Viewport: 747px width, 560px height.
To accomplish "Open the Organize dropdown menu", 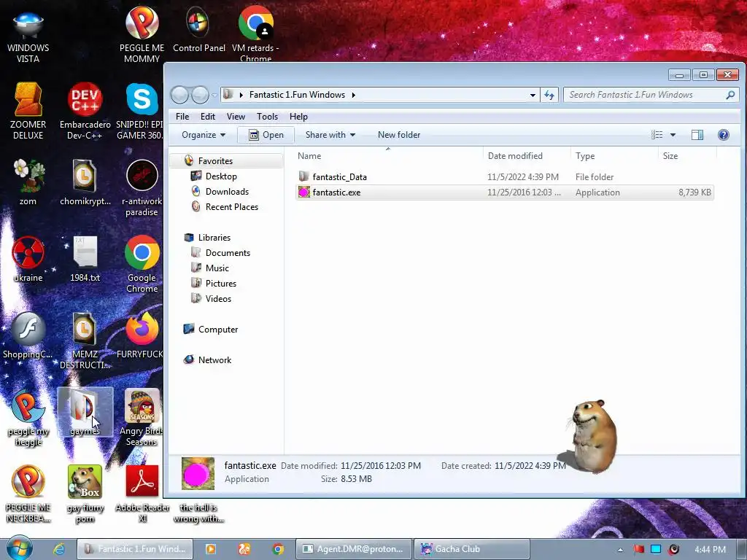I will click(x=204, y=135).
